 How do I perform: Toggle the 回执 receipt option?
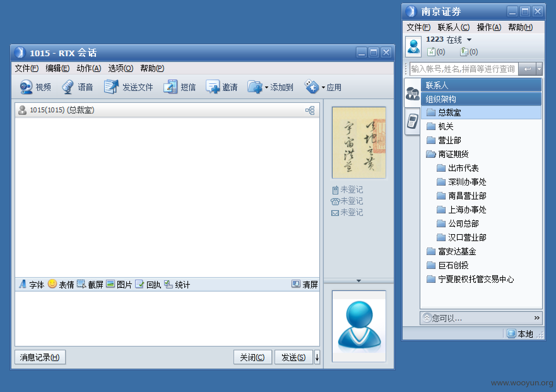pyautogui.click(x=148, y=284)
